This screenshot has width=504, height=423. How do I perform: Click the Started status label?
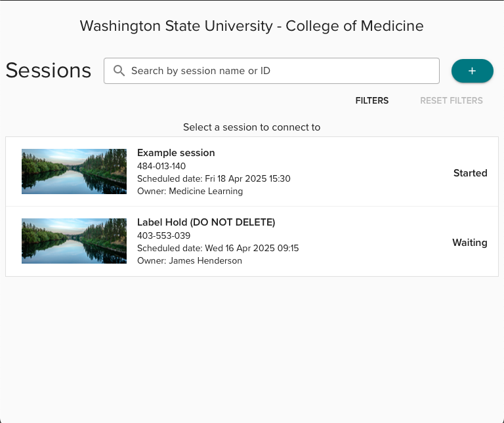[x=471, y=173]
